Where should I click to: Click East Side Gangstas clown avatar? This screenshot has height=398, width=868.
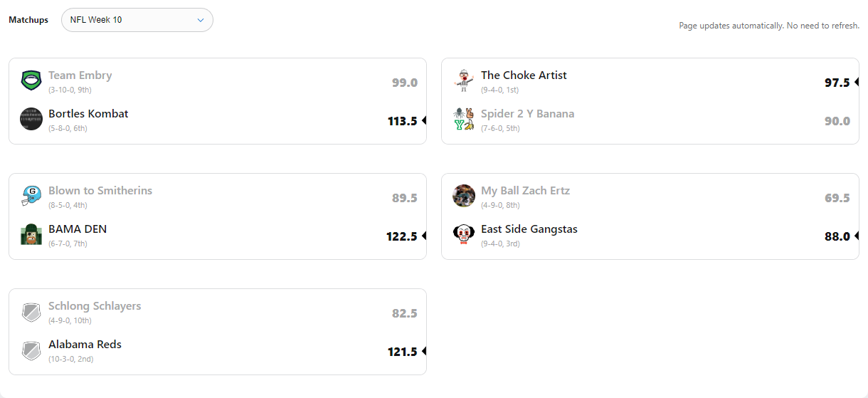pyautogui.click(x=464, y=234)
